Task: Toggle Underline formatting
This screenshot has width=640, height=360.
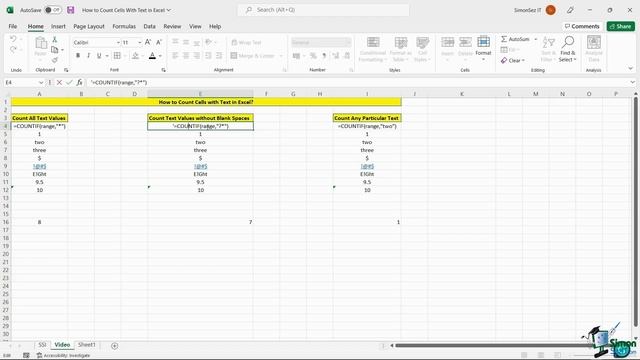Action: tap(99, 56)
